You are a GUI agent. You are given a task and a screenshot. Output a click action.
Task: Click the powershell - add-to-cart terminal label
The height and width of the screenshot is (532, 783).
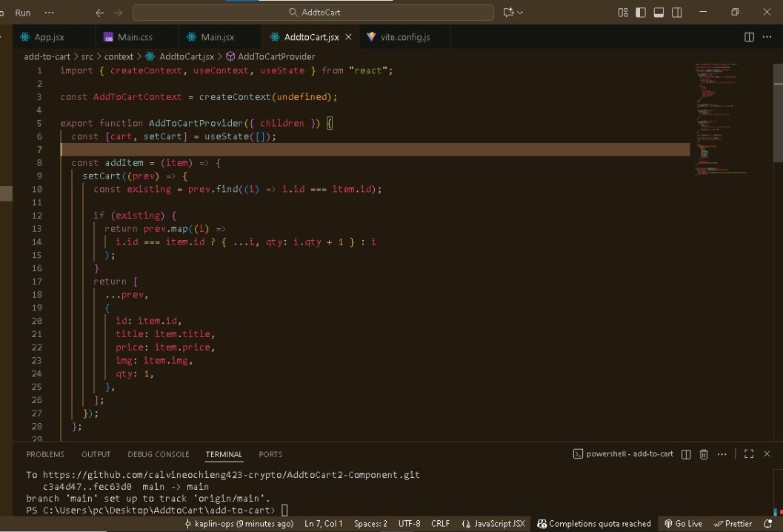(x=623, y=453)
